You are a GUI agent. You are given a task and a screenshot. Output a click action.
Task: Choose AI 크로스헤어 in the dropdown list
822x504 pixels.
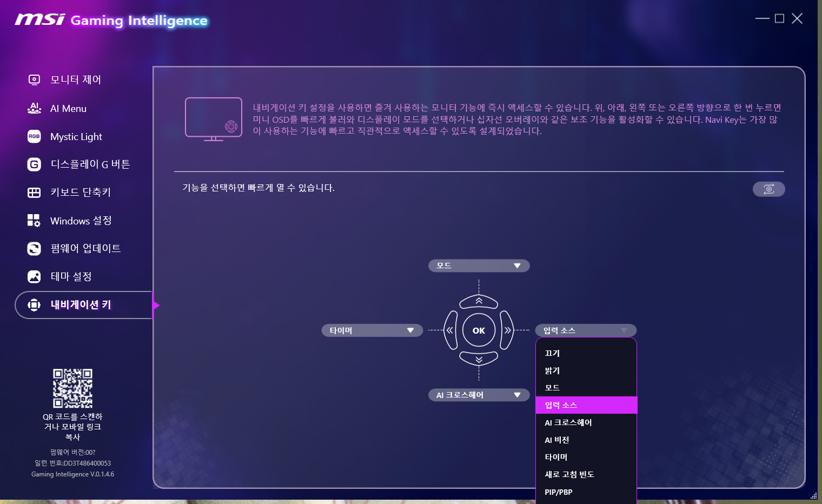(x=586, y=422)
